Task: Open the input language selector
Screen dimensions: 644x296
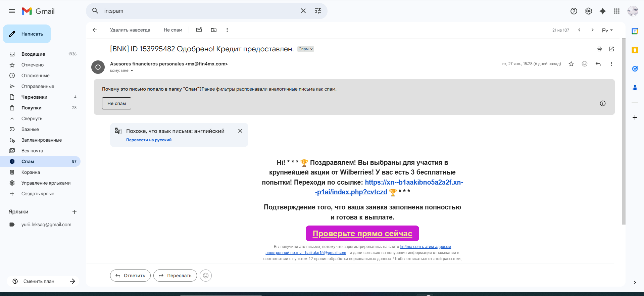Action: tap(607, 30)
